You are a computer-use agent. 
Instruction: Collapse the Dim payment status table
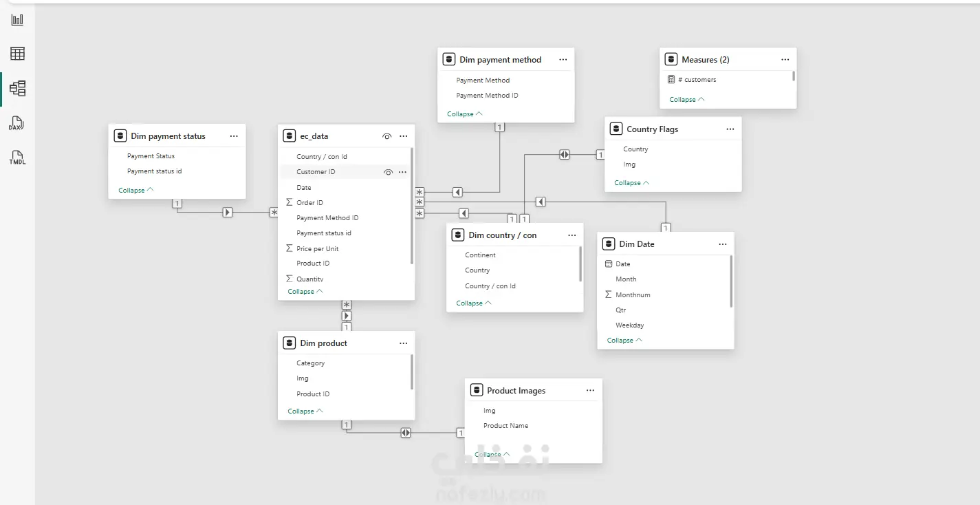pyautogui.click(x=135, y=190)
